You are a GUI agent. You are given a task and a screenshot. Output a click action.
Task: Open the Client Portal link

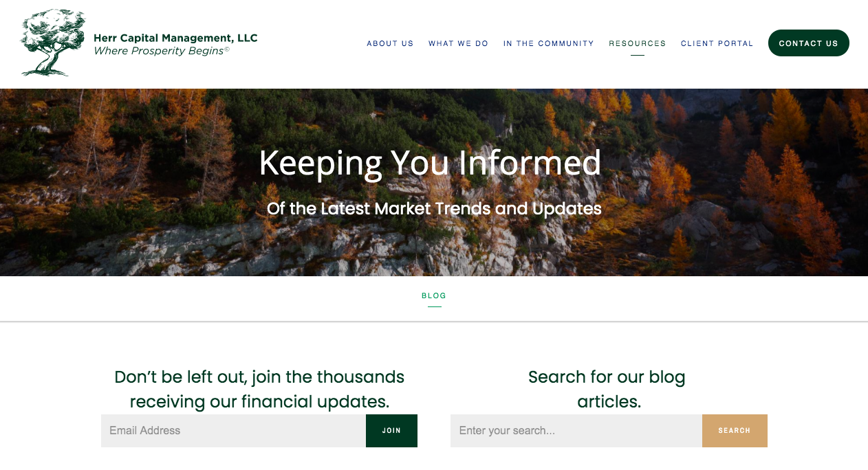point(717,43)
